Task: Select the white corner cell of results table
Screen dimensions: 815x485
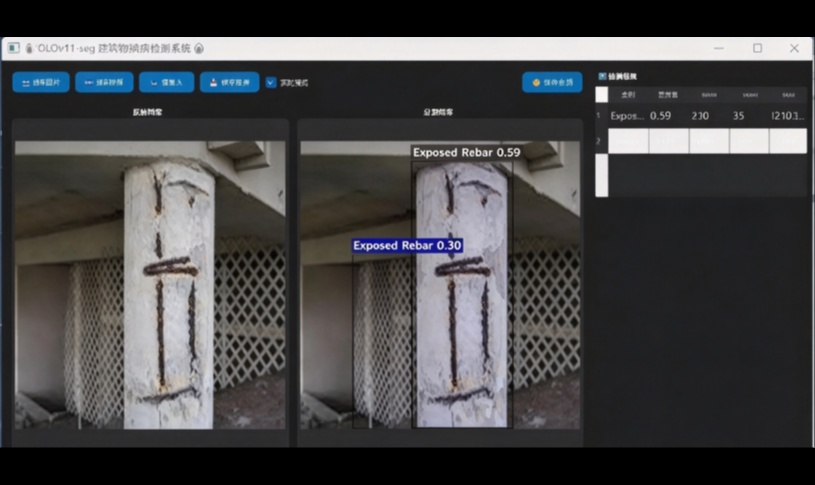Action: 601,95
